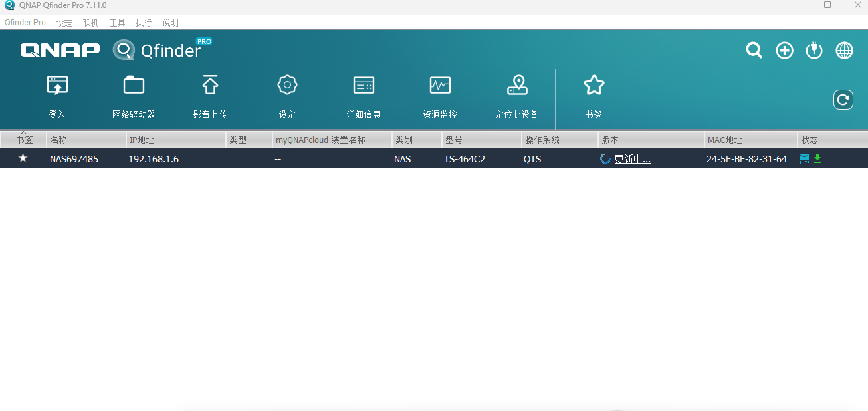Image resolution: width=868 pixels, height=411 pixels.
Task: Click the 更新中... version link
Action: (632, 159)
